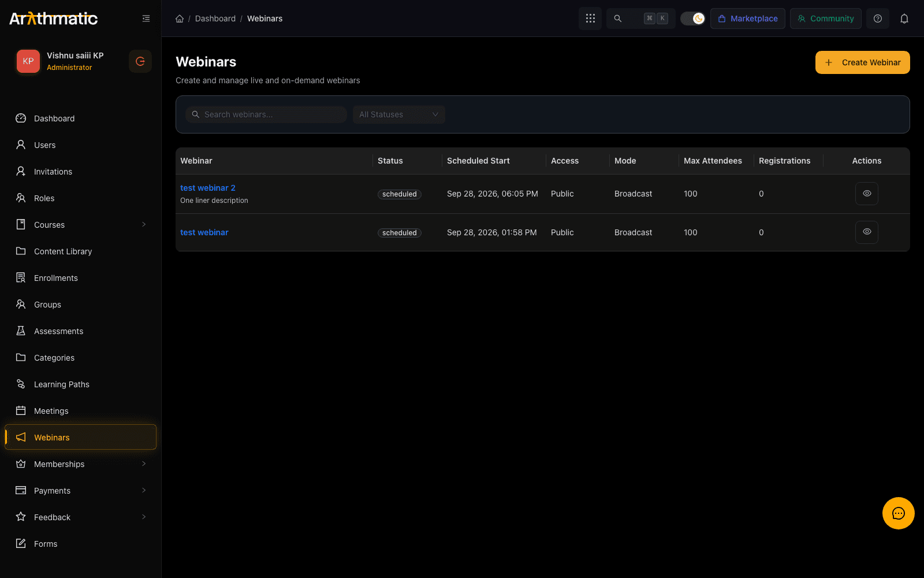Open Content Library in the sidebar
This screenshot has height=578, width=924.
coord(81,251)
